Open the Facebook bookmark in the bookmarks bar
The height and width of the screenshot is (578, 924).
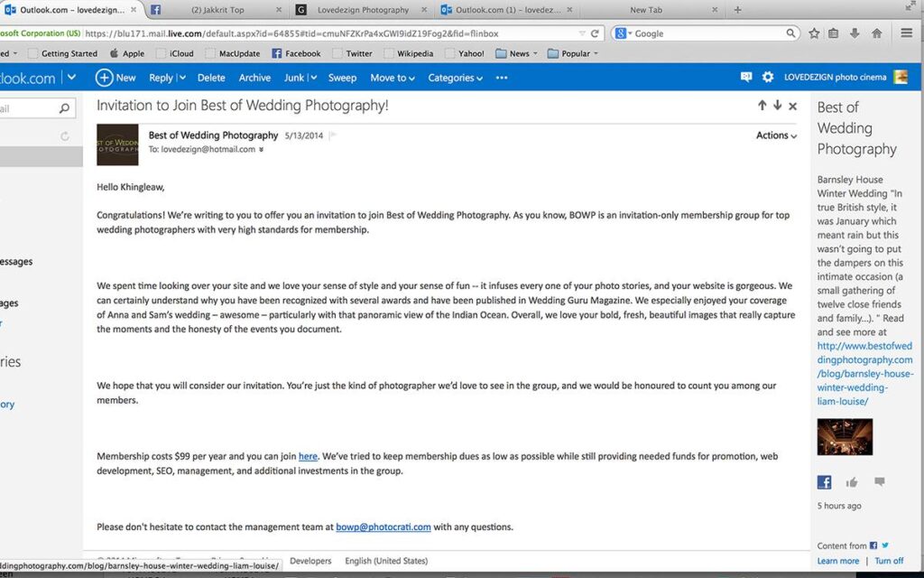click(x=296, y=53)
